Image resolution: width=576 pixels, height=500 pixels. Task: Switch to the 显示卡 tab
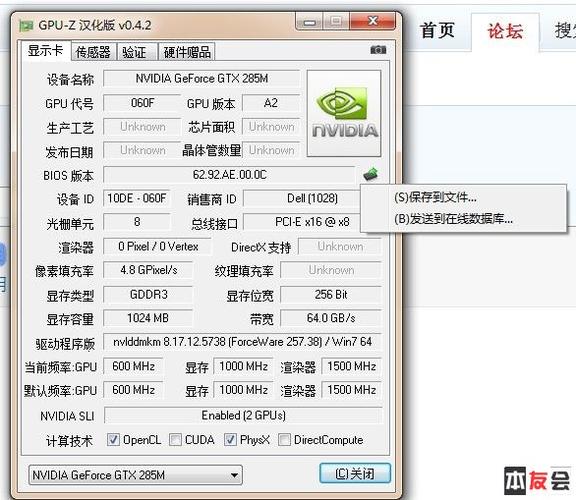(x=46, y=51)
